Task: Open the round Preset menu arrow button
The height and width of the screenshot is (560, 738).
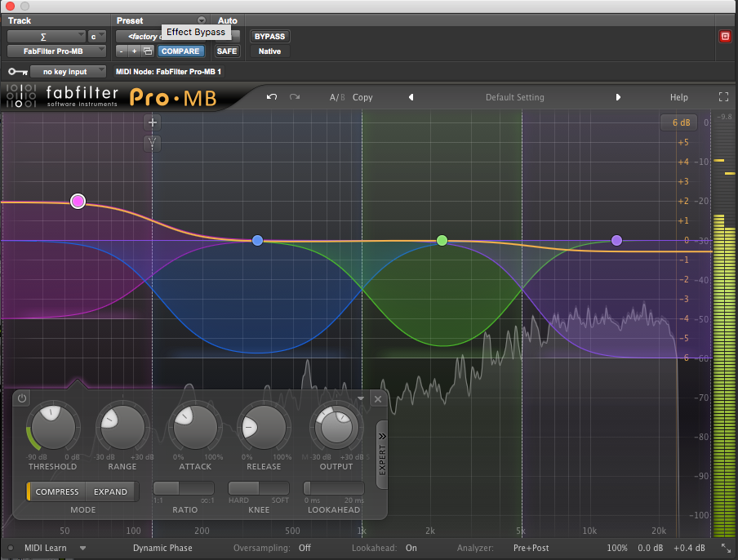Action: click(x=202, y=20)
